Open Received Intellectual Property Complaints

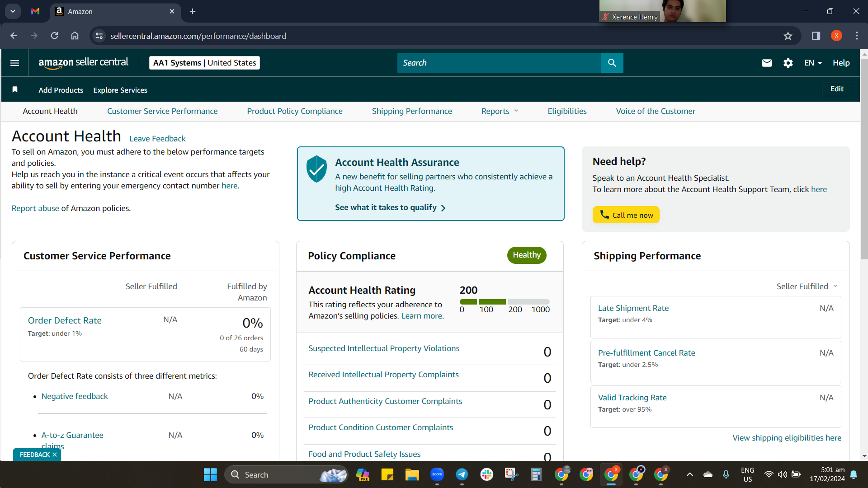(x=383, y=375)
